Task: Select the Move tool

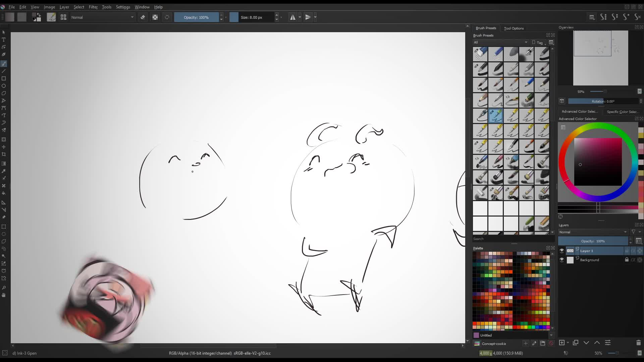Action: [x=4, y=147]
